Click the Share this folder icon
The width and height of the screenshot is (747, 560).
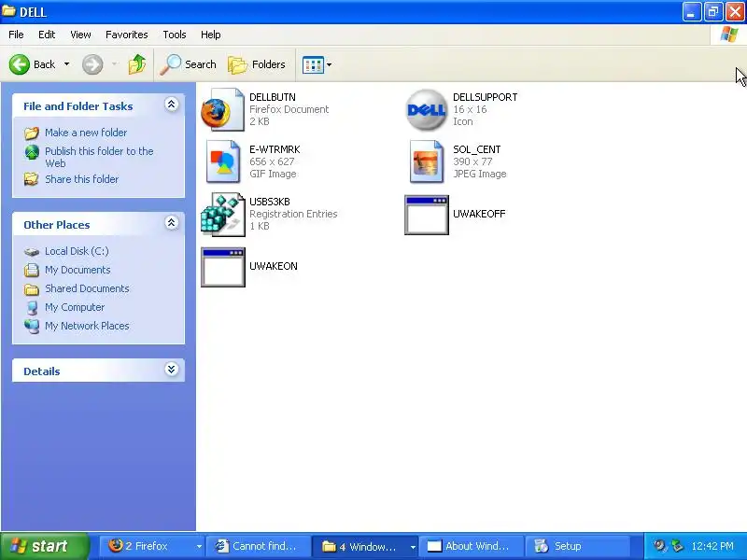pos(32,179)
